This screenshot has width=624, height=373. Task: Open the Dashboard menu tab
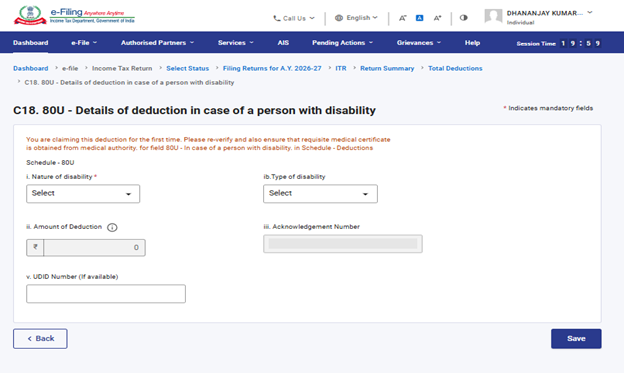pyautogui.click(x=31, y=43)
